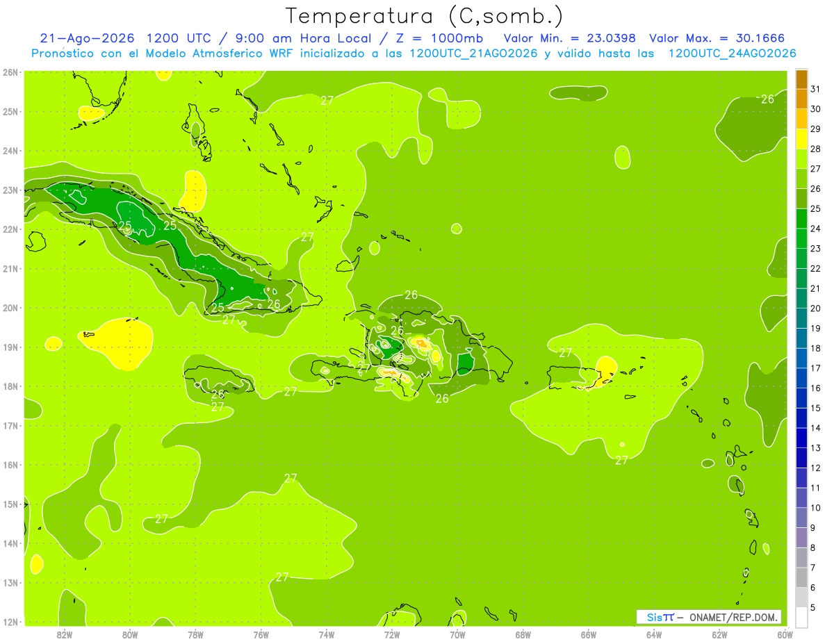
Task: Click the 27 contour label south of Puerto Rico
Action: [x=622, y=460]
